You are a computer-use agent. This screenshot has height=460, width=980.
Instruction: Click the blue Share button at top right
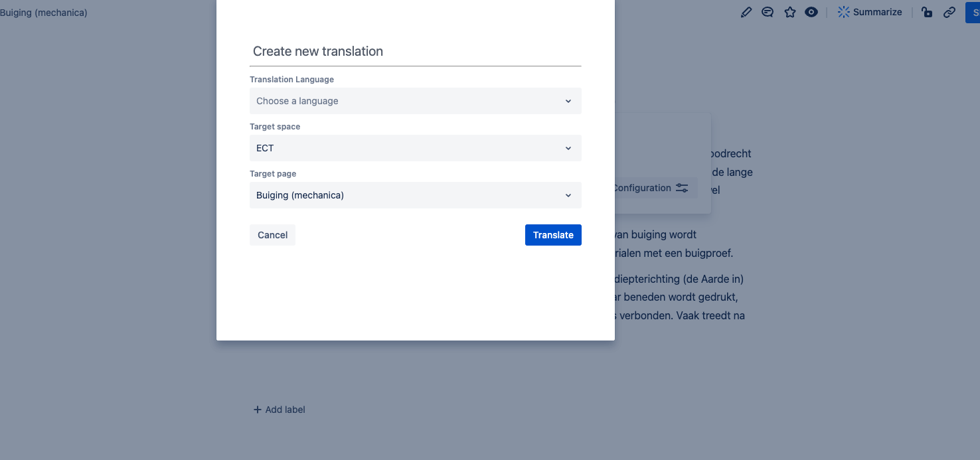(x=973, y=12)
